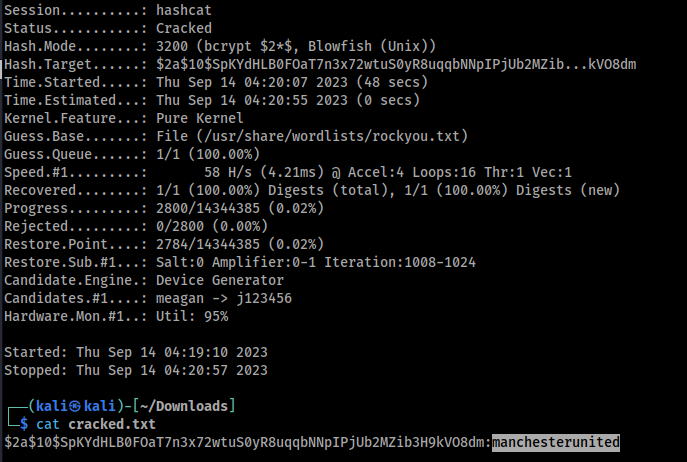Click the highlighted password manchesterunited
The height and width of the screenshot is (462, 687).
click(x=556, y=442)
